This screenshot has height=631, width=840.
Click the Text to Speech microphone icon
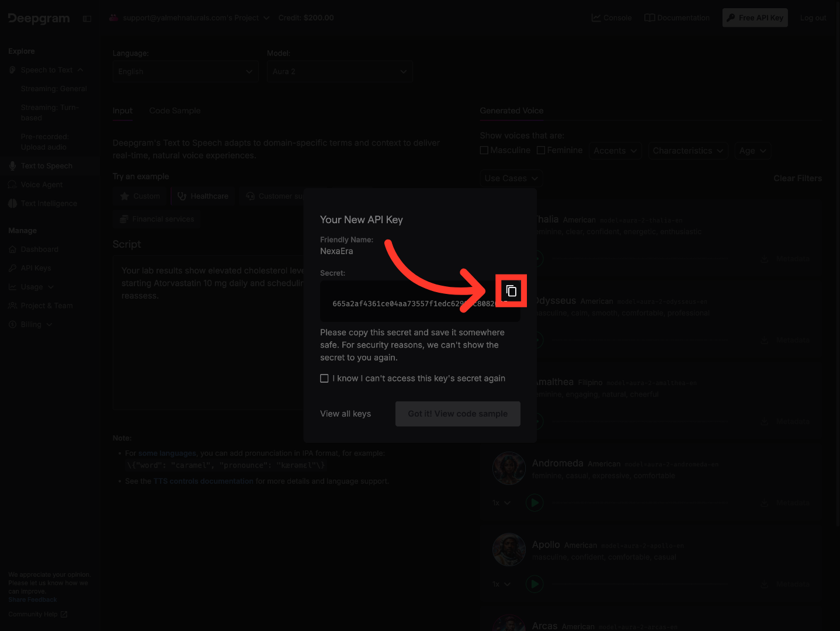coord(12,166)
